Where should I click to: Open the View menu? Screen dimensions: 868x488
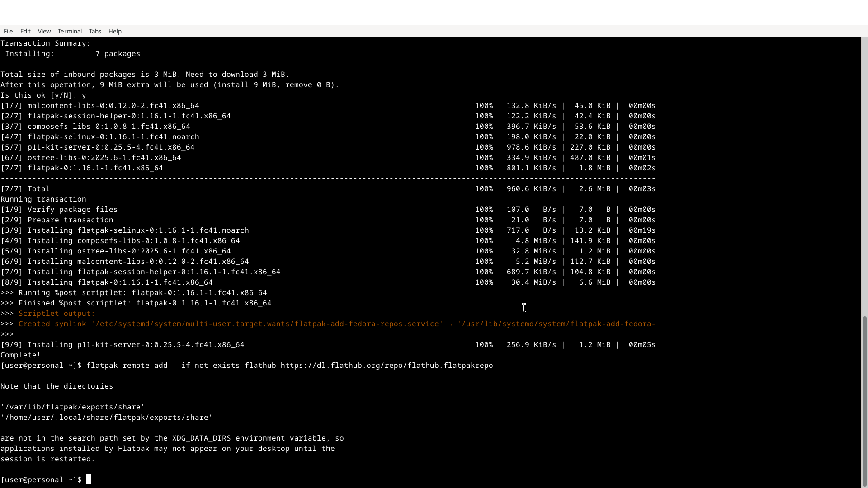click(x=44, y=31)
